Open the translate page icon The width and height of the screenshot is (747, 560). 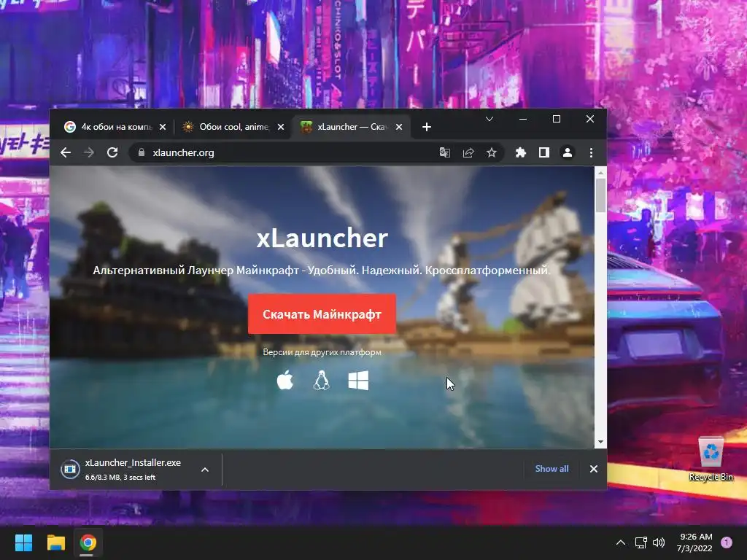click(444, 152)
